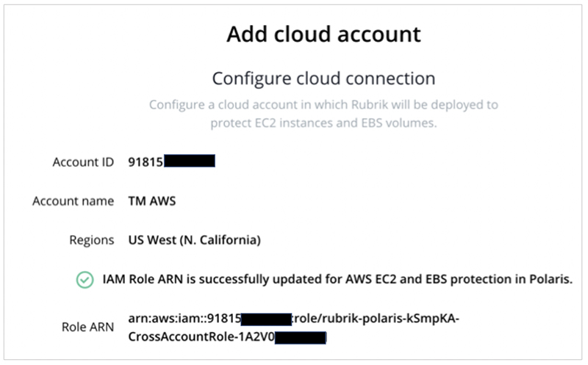Click the 'Rubrik will be deployed' description line
The image size is (588, 365).
pyautogui.click(x=323, y=104)
